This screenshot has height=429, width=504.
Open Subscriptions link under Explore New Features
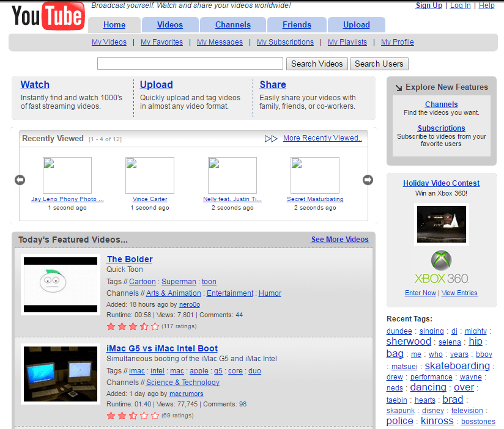click(x=442, y=128)
